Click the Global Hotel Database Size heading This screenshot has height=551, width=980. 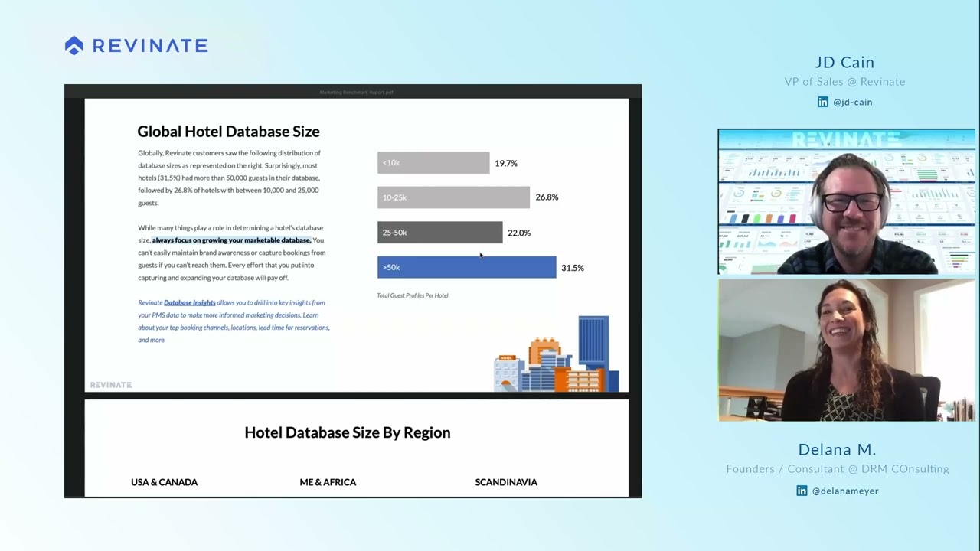(x=228, y=132)
